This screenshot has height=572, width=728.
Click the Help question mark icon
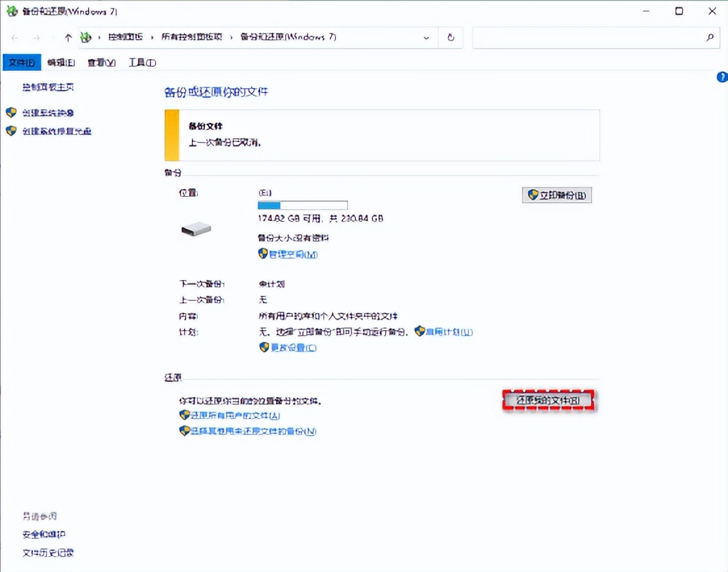tap(721, 77)
